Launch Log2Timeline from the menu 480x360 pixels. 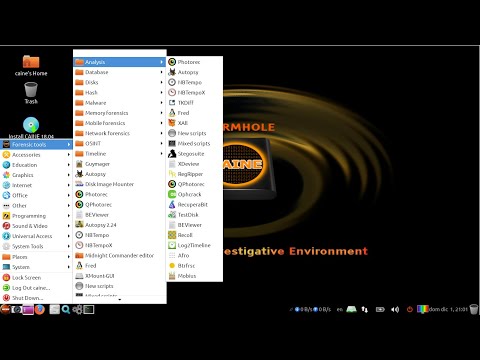pyautogui.click(x=195, y=245)
